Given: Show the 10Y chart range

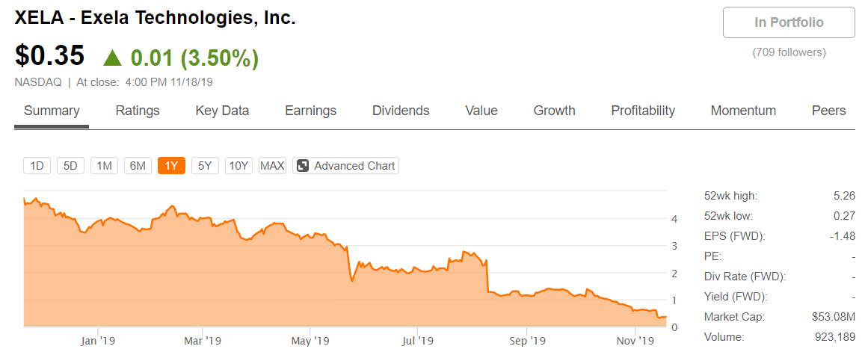Looking at the screenshot, I should 238,166.
